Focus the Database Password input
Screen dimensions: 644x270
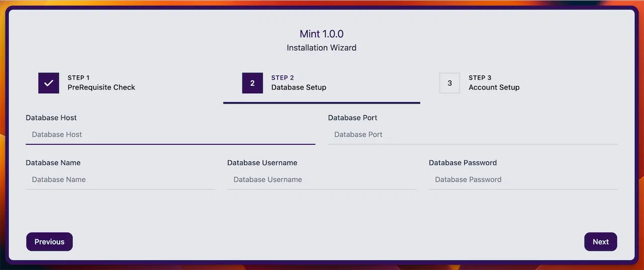click(523, 179)
